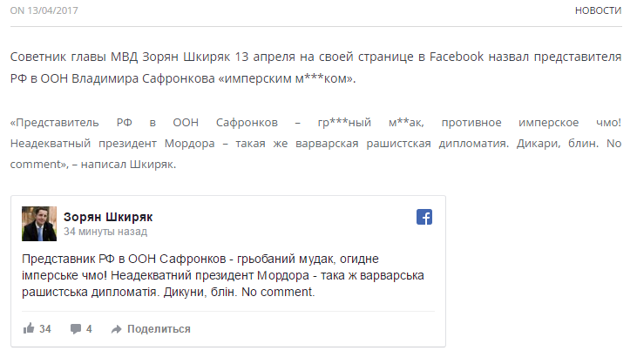Image resolution: width=637 pixels, height=364 pixels.
Task: Click the "Поделиться" share label
Action: (159, 329)
